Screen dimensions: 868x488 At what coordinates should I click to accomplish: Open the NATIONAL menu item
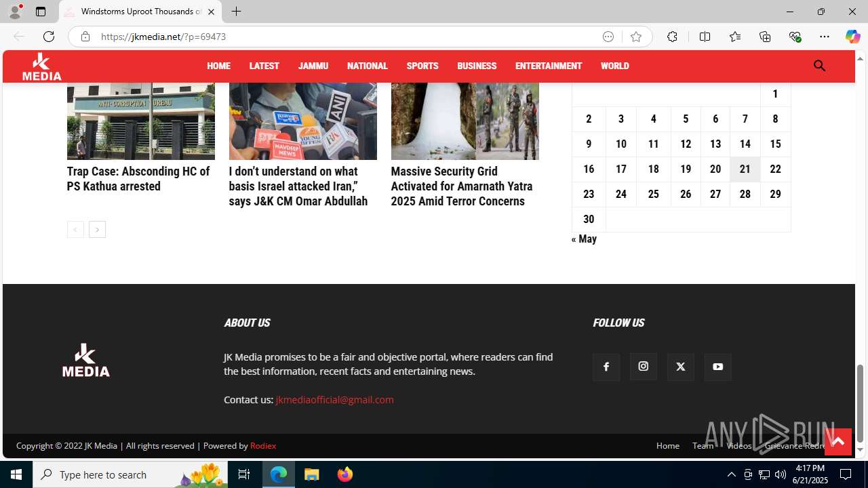click(x=368, y=66)
